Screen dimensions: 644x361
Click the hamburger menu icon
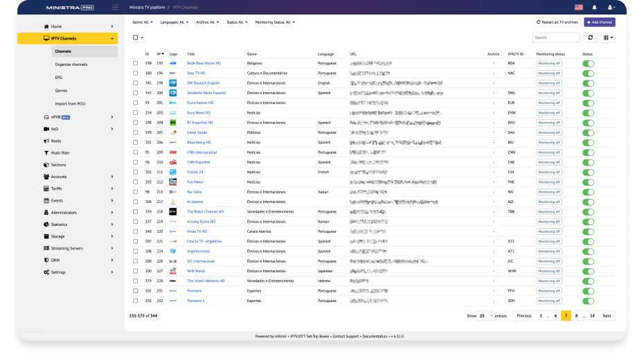[x=115, y=8]
